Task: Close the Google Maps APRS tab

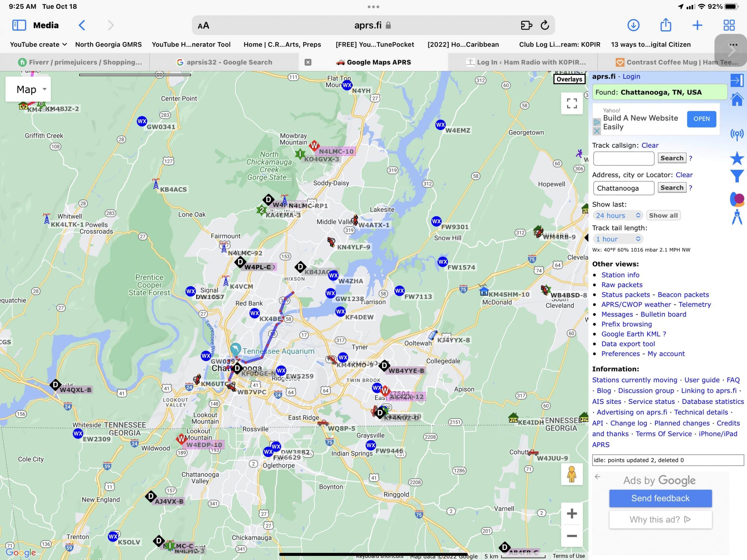Action: tap(308, 62)
